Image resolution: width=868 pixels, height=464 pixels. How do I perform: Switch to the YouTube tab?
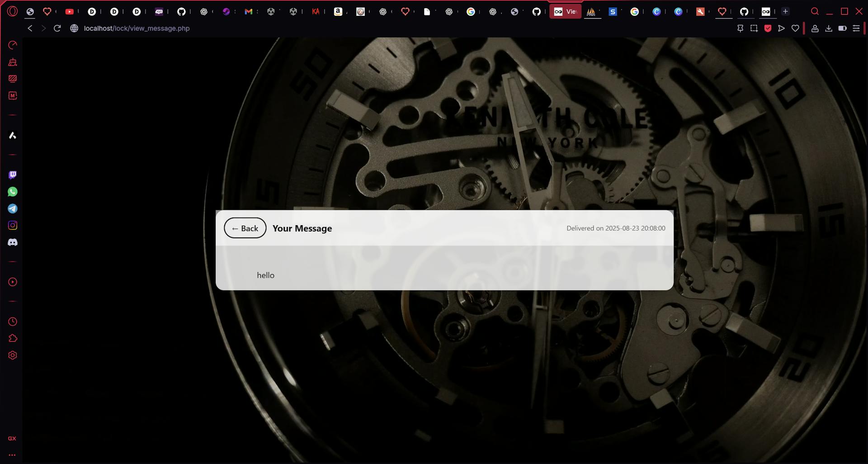[70, 12]
